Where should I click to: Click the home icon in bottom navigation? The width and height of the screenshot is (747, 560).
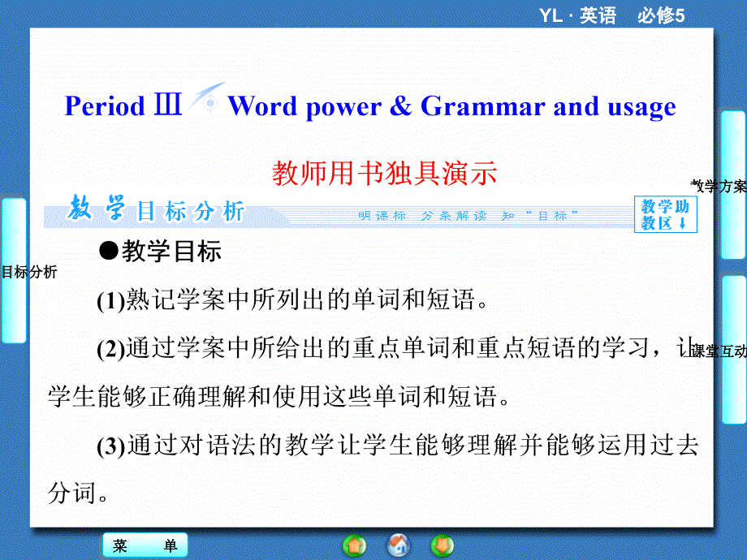398,545
